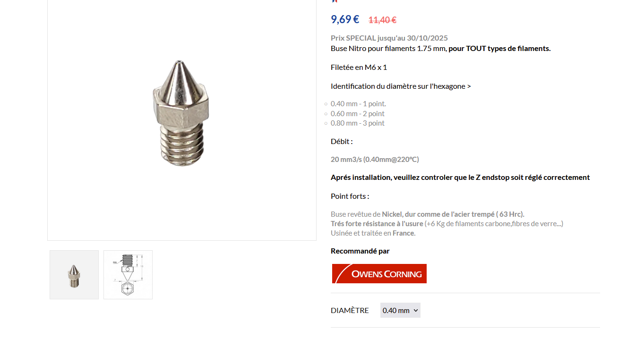Click the crossed-out 11,40 € price
644x339 pixels.
click(x=382, y=20)
